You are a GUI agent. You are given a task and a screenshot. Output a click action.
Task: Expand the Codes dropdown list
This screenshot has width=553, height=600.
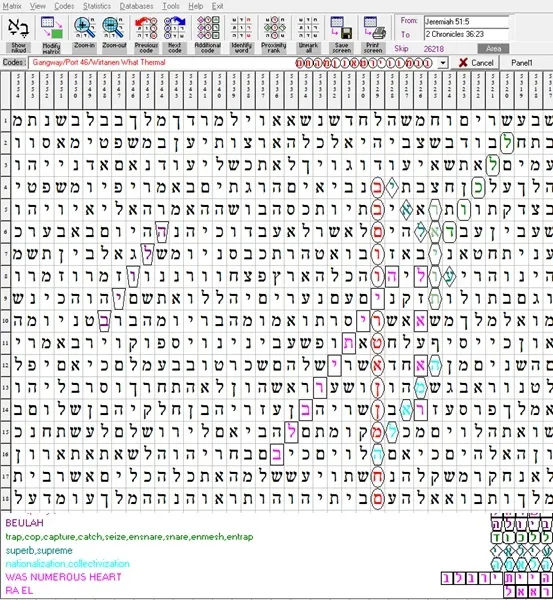click(x=443, y=63)
